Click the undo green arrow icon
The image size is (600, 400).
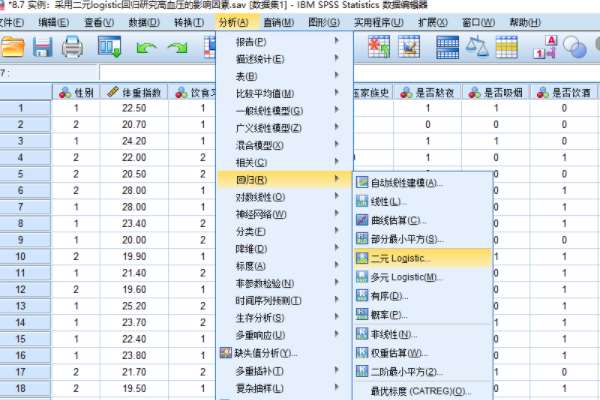tap(146, 48)
